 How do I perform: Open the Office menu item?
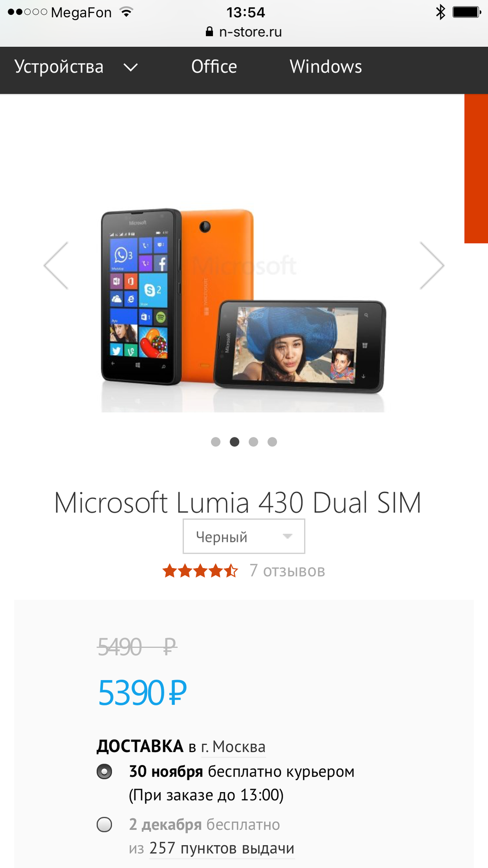pos(214,67)
